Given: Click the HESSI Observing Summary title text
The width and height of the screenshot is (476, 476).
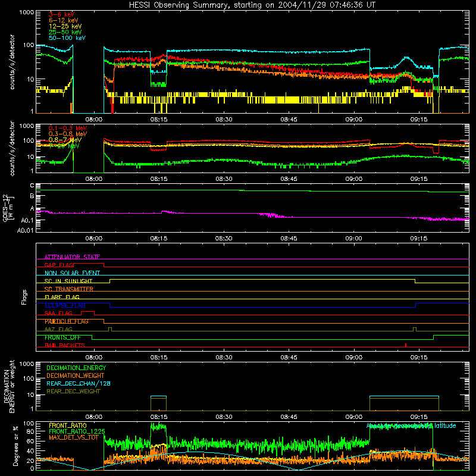Looking at the screenshot, I should pos(252,5).
